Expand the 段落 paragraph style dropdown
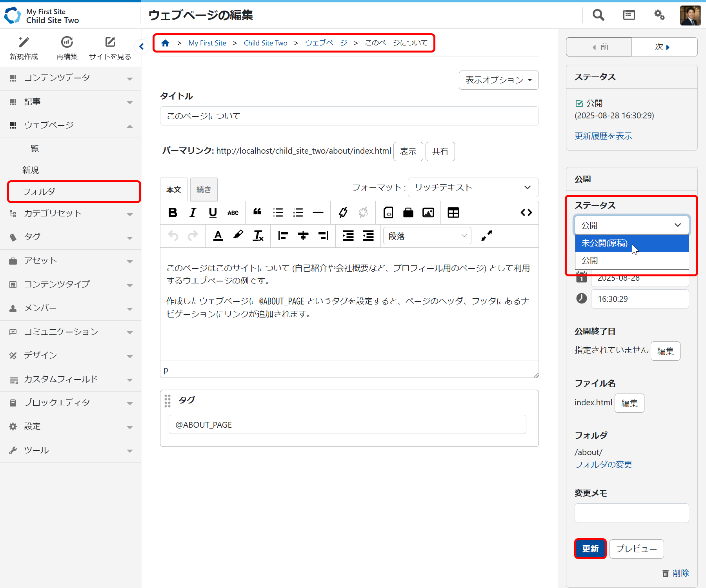The image size is (706, 588). click(427, 236)
